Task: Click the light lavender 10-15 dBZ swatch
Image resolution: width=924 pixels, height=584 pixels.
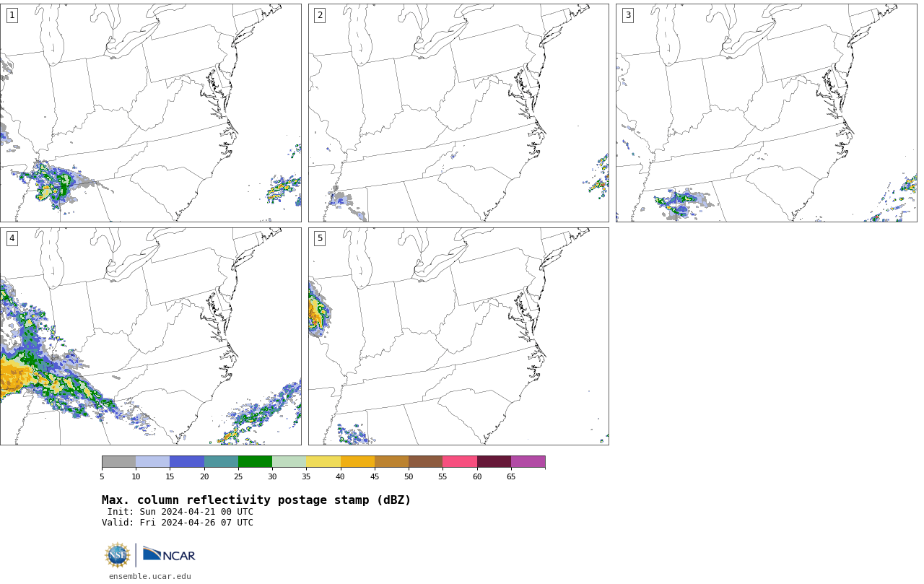Action: tap(153, 462)
